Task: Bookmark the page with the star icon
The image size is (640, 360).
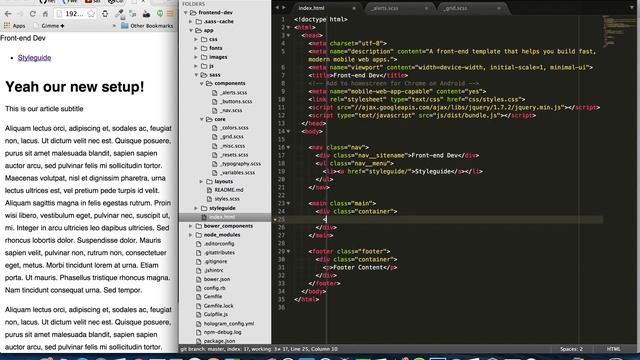Action: (x=91, y=14)
